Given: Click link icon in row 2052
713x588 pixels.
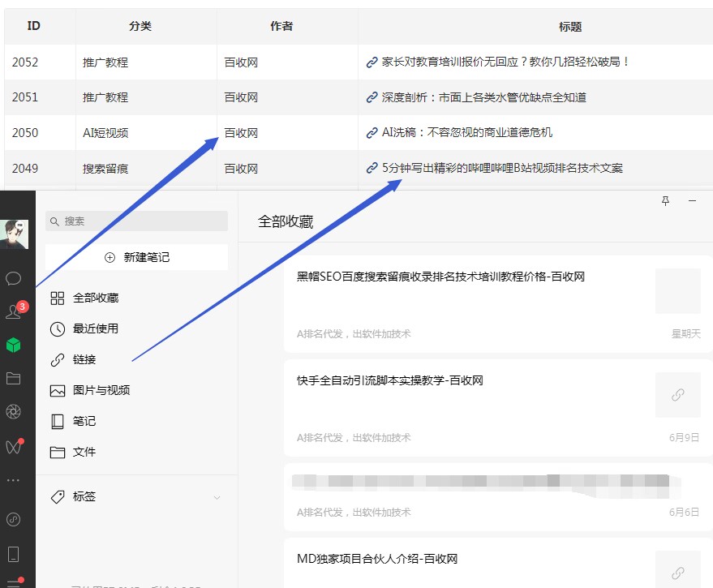Looking at the screenshot, I should click(372, 62).
